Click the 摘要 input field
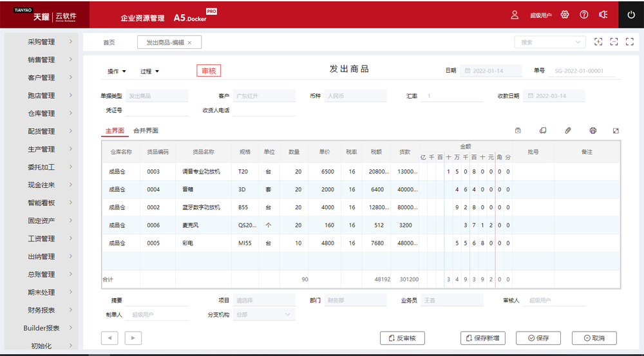 point(156,301)
